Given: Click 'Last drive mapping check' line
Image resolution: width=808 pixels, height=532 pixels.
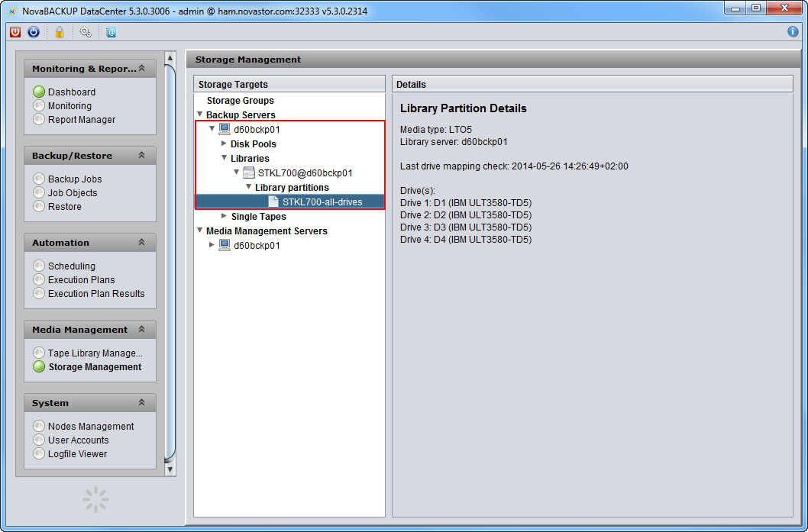Looking at the screenshot, I should 514,166.
